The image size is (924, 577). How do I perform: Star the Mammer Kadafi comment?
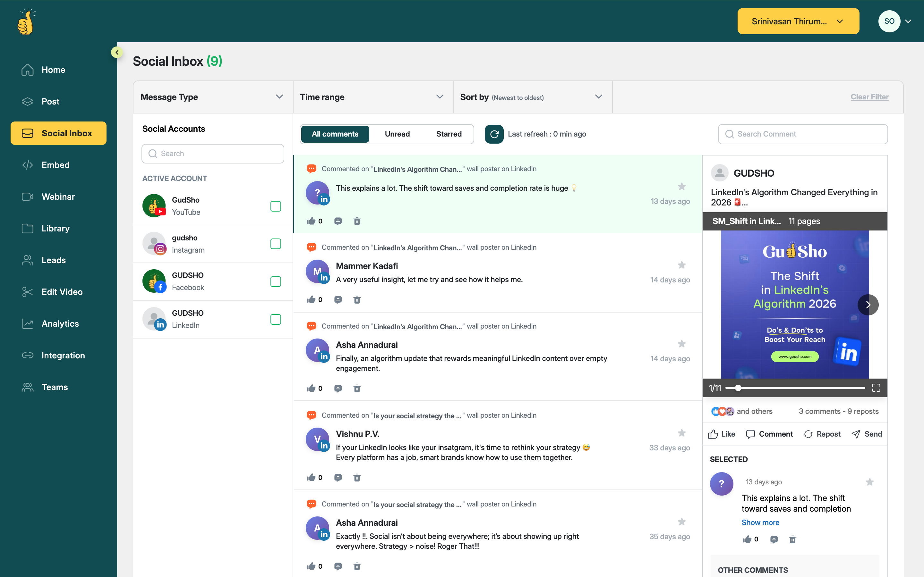pos(681,265)
